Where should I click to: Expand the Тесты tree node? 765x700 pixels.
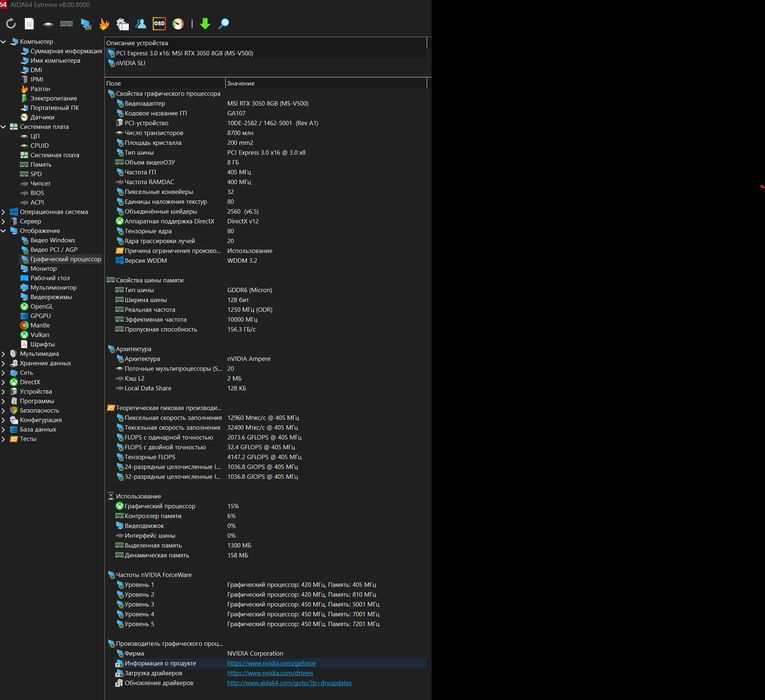[x=3, y=439]
